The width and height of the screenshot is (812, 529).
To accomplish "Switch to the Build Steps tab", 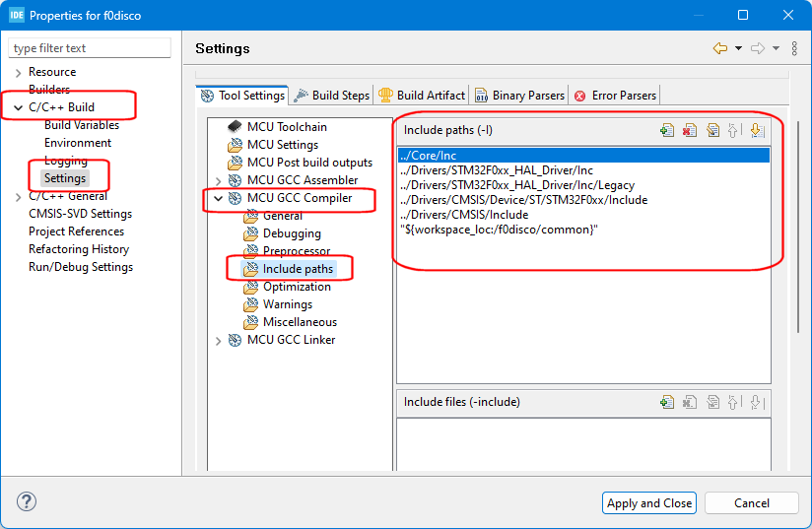I will [x=331, y=96].
